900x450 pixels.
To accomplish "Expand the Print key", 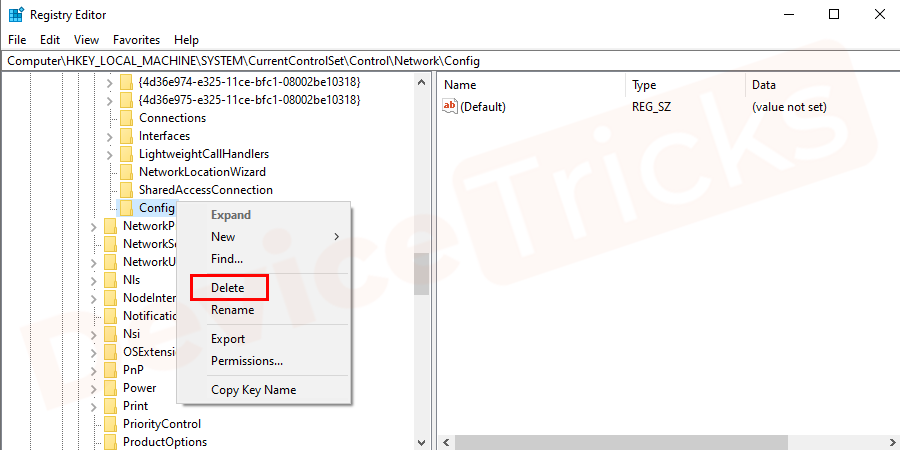I will pos(94,406).
